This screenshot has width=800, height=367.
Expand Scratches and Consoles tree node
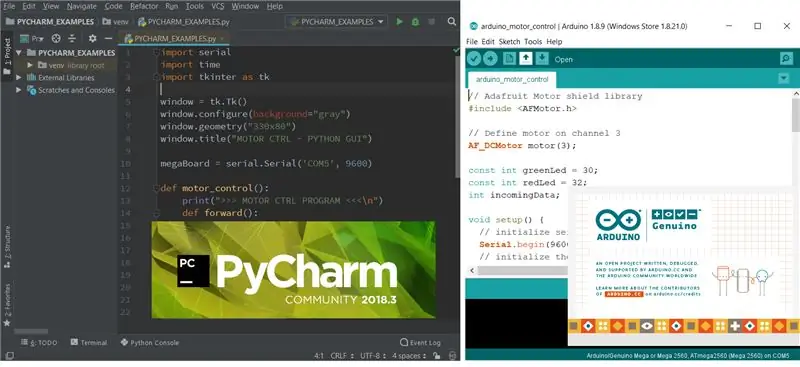19,90
